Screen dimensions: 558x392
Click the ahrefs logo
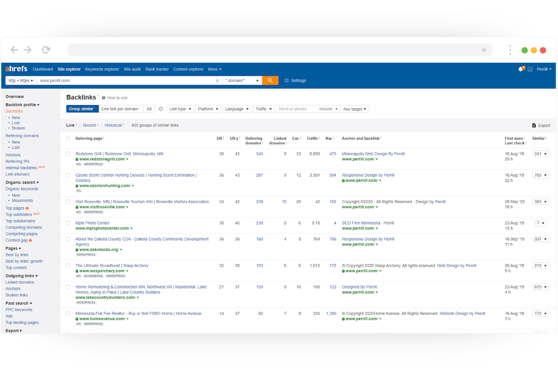tap(16, 69)
